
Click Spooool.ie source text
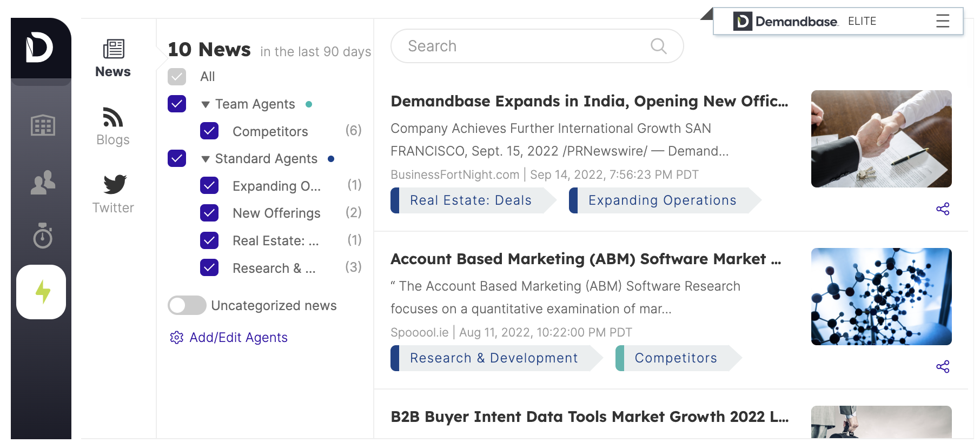pyautogui.click(x=420, y=332)
